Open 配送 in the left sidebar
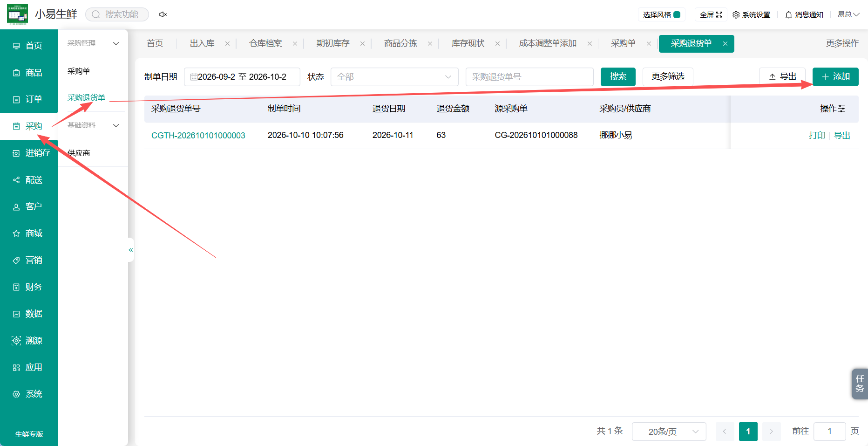 (29, 180)
